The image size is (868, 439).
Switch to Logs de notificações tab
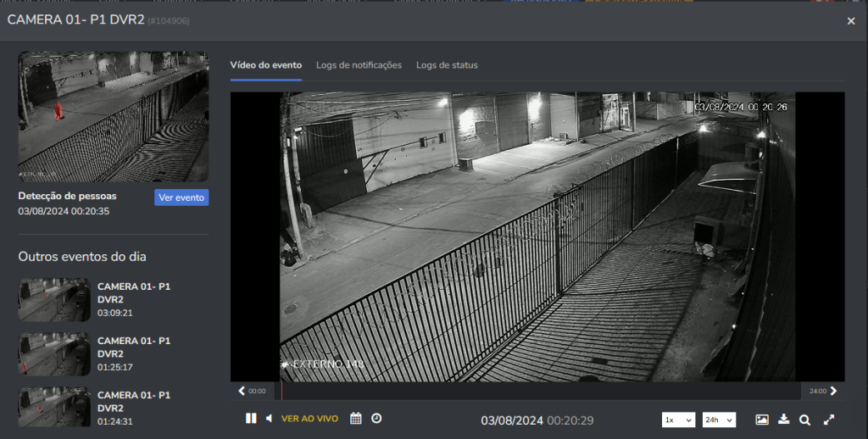point(359,65)
